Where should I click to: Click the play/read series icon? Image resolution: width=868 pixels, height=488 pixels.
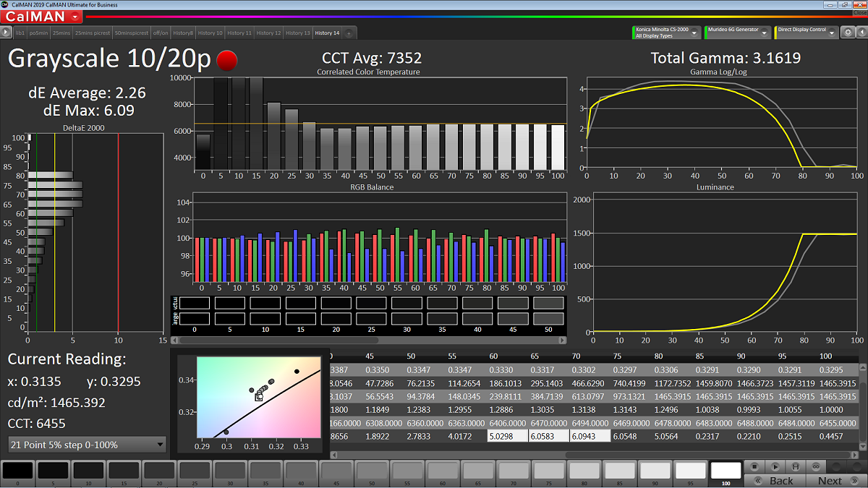pyautogui.click(x=774, y=467)
